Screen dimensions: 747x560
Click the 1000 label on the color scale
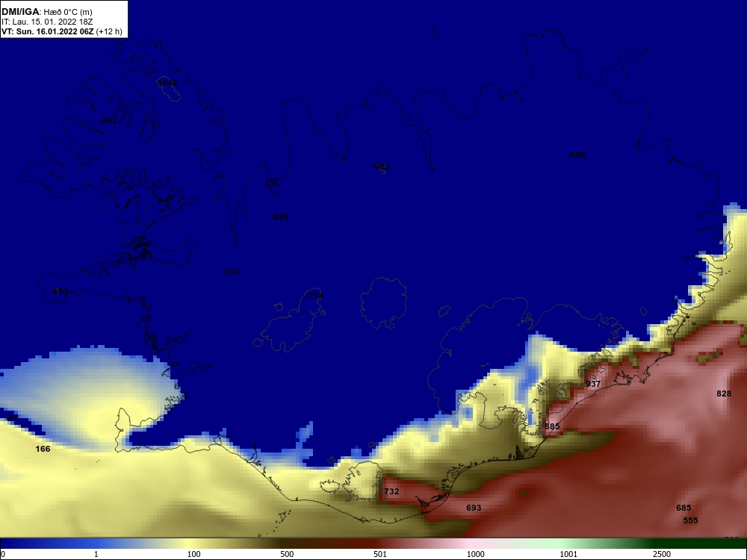(x=475, y=554)
